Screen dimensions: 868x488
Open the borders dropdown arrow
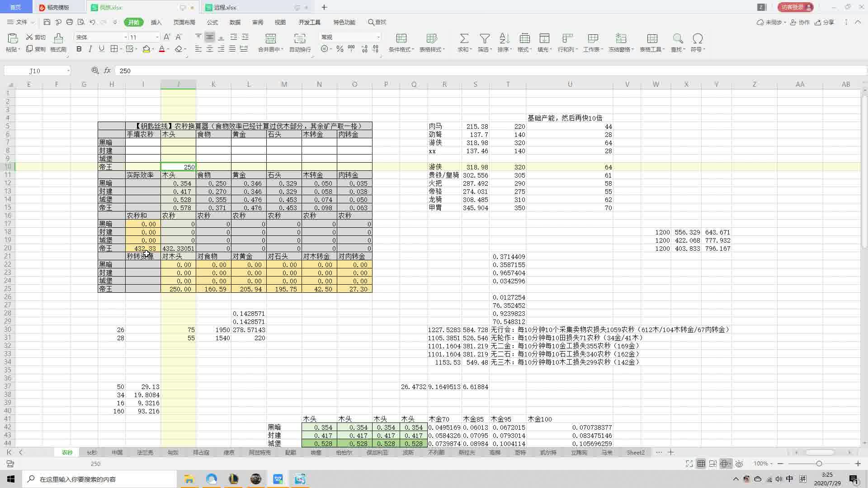[122, 49]
